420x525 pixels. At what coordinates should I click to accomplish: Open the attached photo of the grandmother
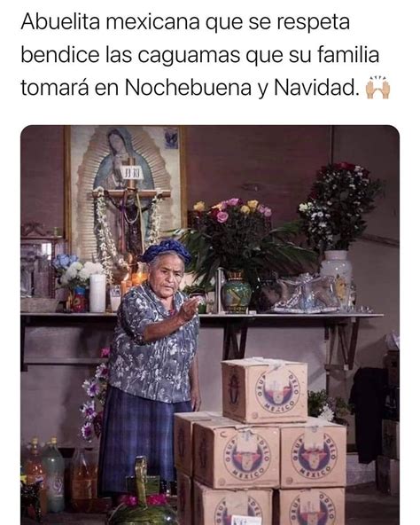210,325
